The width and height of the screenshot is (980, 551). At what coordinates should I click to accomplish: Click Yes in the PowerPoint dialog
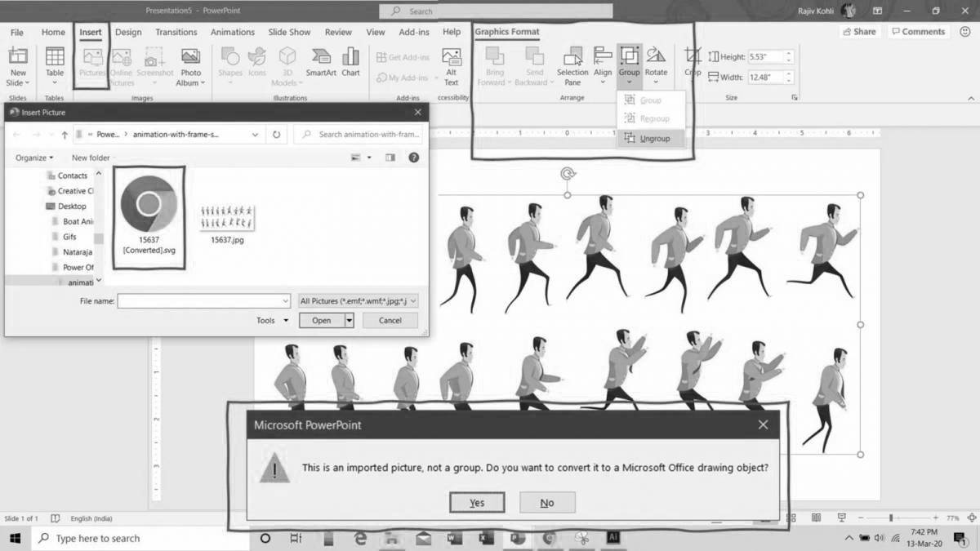point(477,502)
